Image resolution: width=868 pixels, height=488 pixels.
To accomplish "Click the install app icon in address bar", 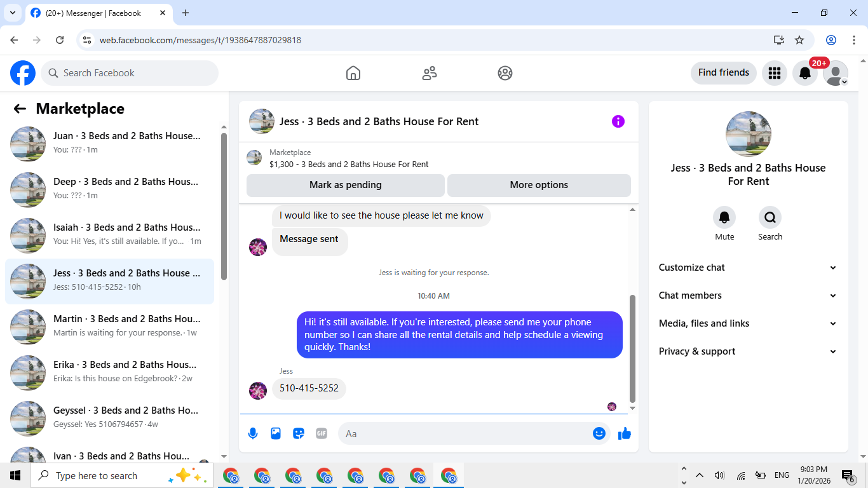I will [779, 40].
